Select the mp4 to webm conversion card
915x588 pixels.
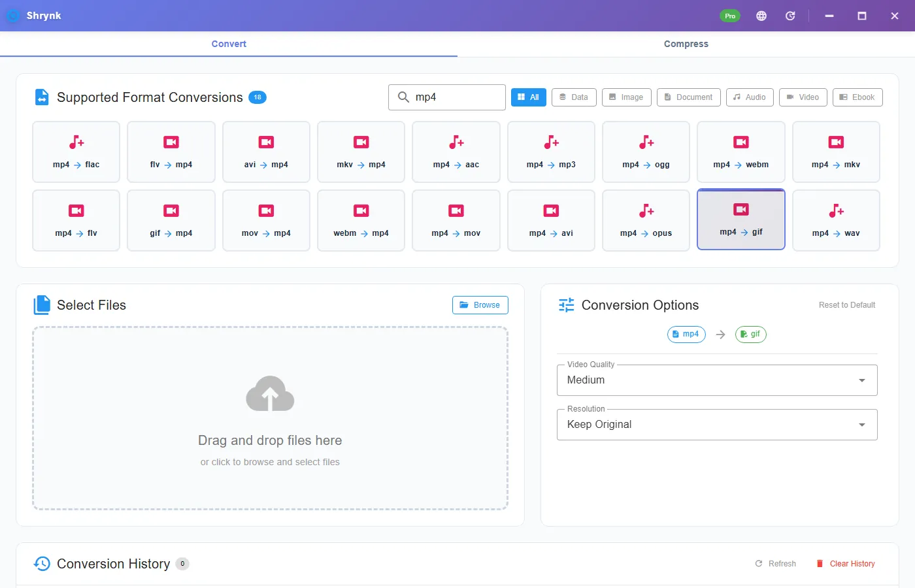[741, 152]
